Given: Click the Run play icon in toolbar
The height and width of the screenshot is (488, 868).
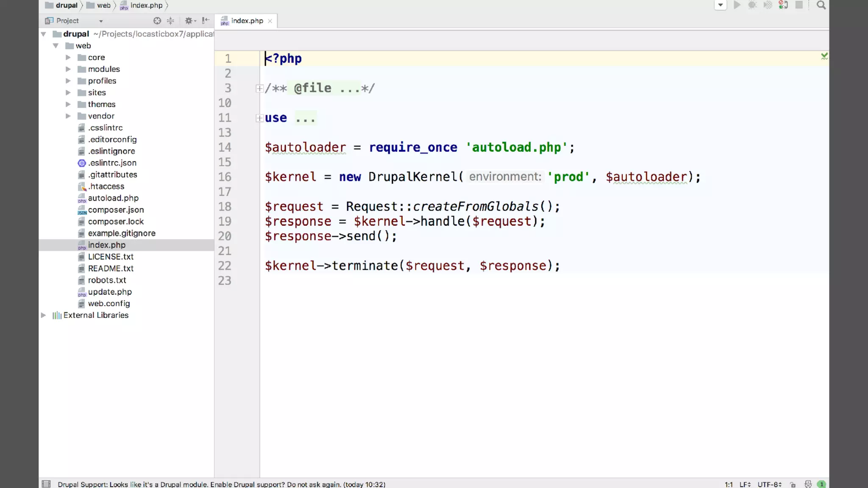Looking at the screenshot, I should [x=737, y=5].
